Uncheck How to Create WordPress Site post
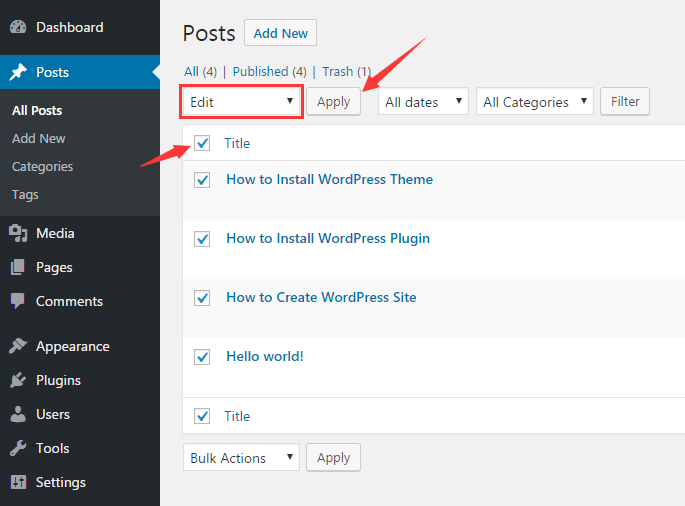Viewport: 685px width, 506px height. coord(202,298)
